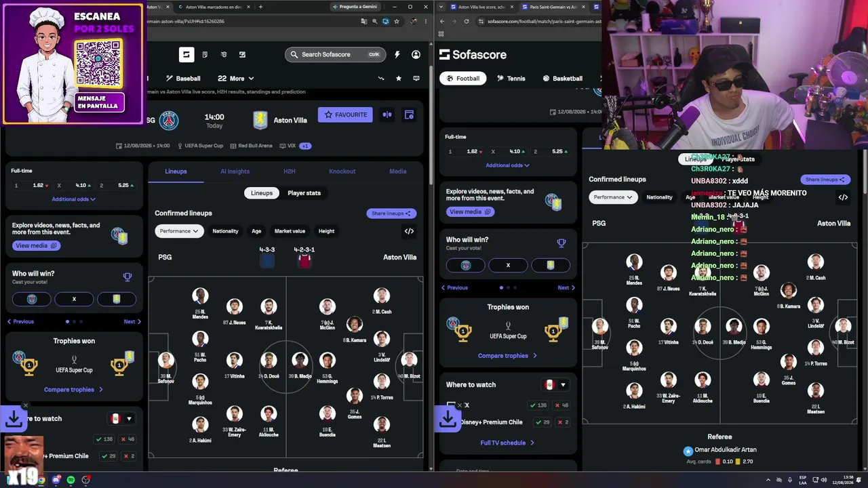This screenshot has height=488, width=868.
Task: Upvote the channel showing 136 votes, right window
Action: click(538, 405)
